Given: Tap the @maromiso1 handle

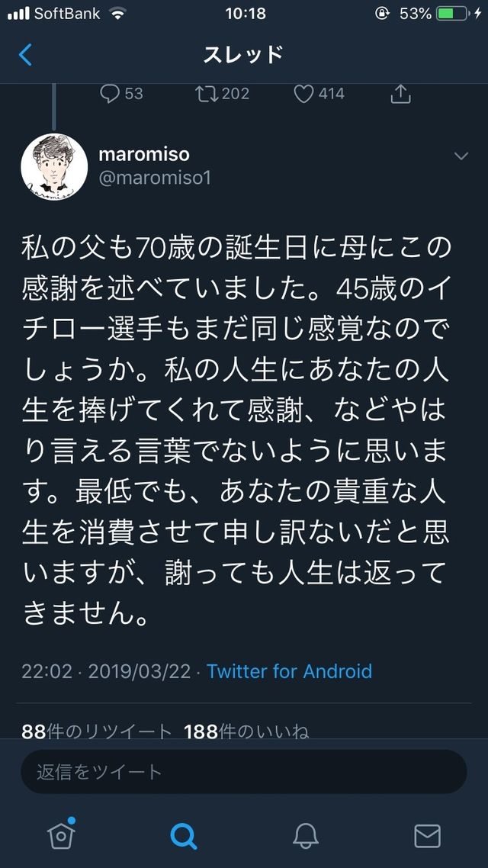Looking at the screenshot, I should click(154, 178).
